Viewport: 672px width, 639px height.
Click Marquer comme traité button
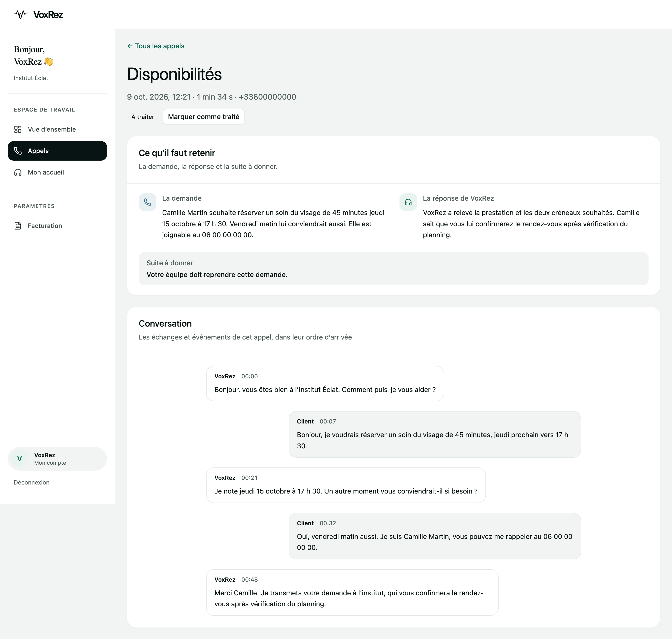[203, 117]
